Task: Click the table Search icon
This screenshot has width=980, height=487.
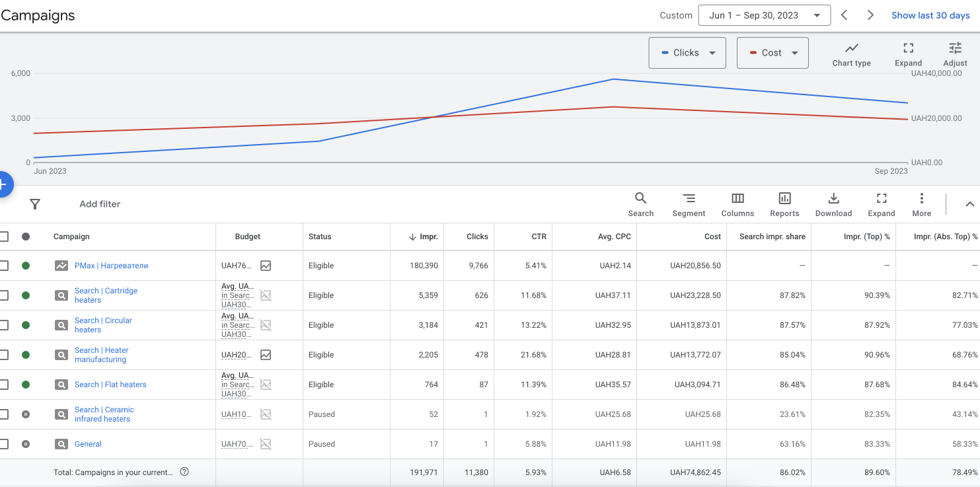Action: tap(640, 204)
